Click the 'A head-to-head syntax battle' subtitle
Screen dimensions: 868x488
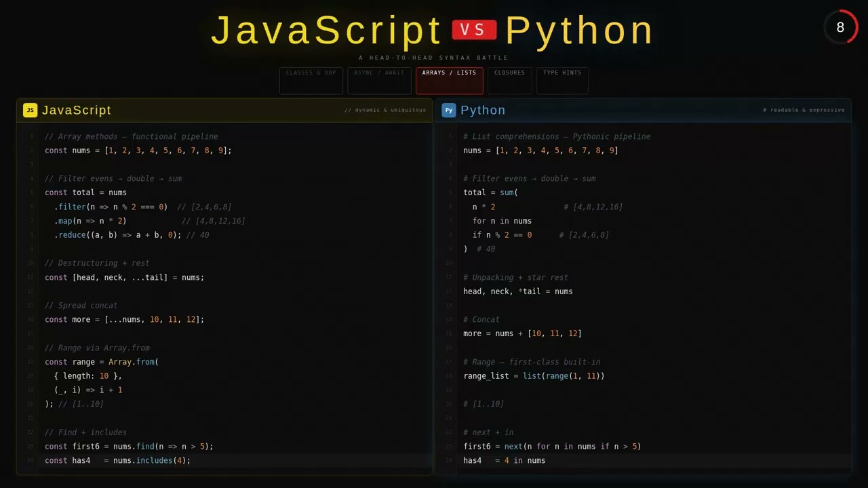(x=433, y=58)
